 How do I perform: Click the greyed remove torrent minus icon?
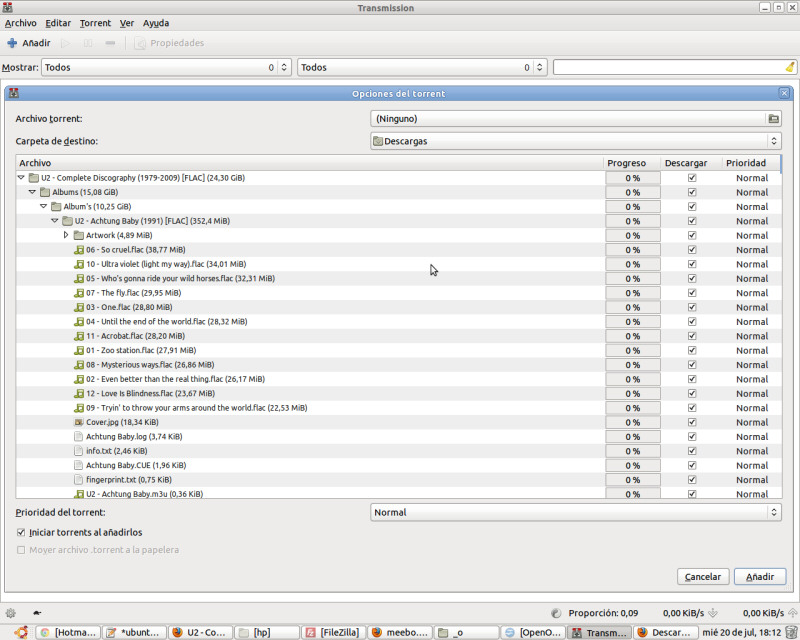click(110, 43)
